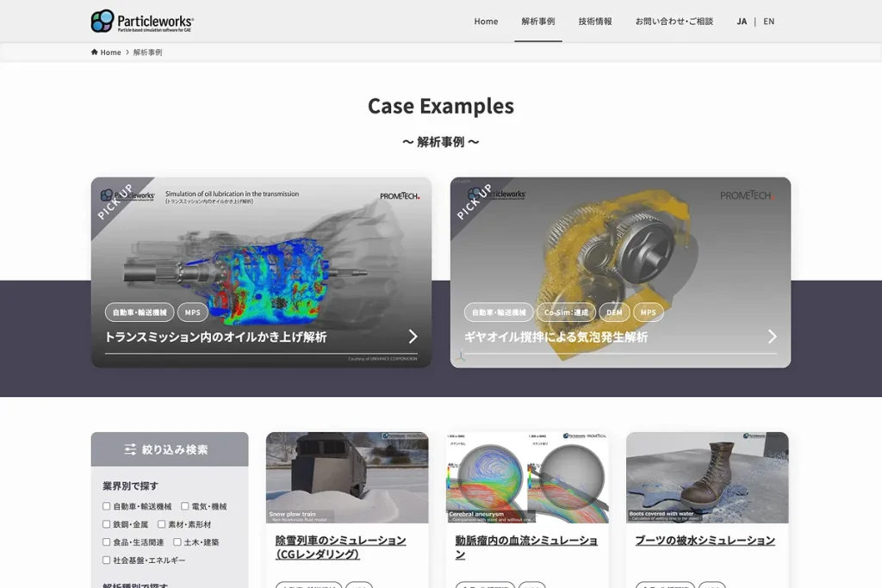Click the home icon in the breadcrumb
The width and height of the screenshot is (882, 588).
95,53
